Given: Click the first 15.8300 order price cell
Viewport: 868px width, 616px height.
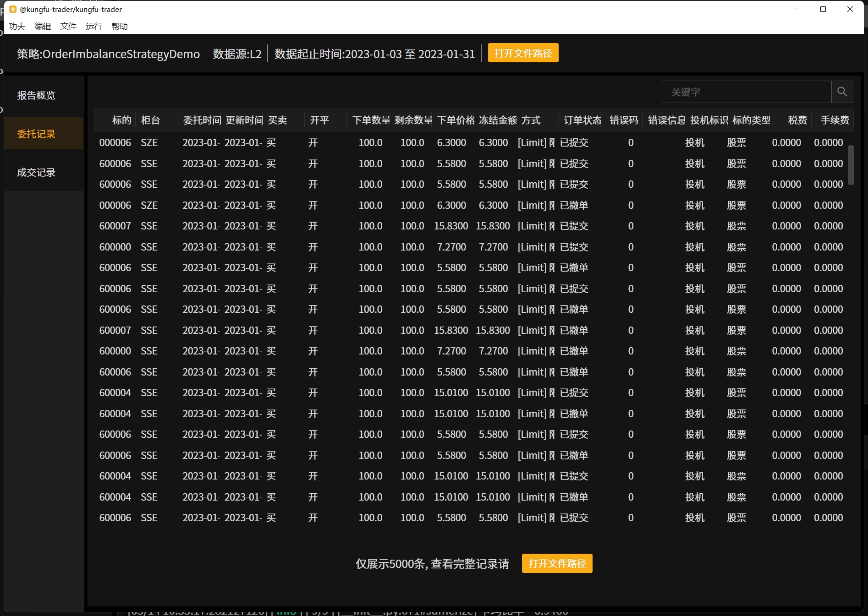Looking at the screenshot, I should pyautogui.click(x=451, y=226).
